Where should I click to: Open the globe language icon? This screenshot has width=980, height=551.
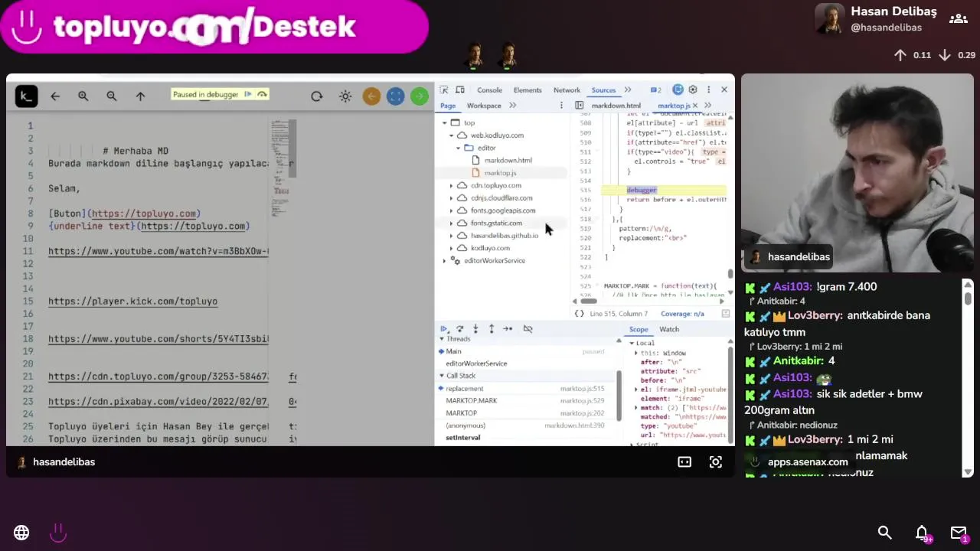coord(21,533)
